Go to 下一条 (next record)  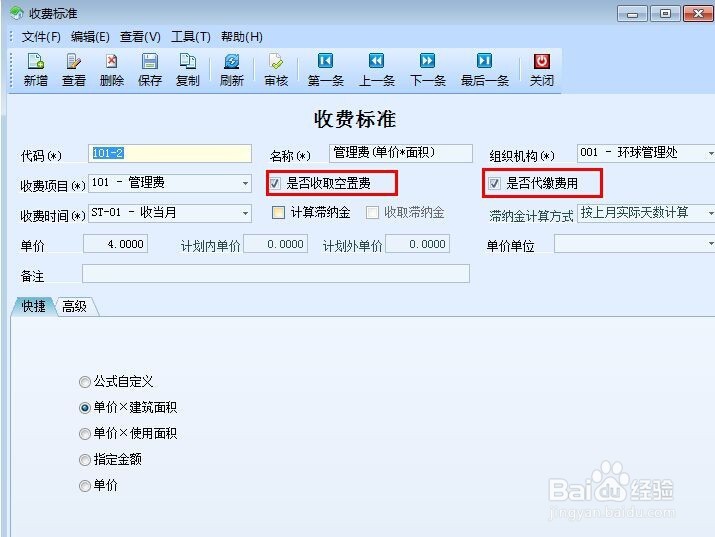[427, 70]
